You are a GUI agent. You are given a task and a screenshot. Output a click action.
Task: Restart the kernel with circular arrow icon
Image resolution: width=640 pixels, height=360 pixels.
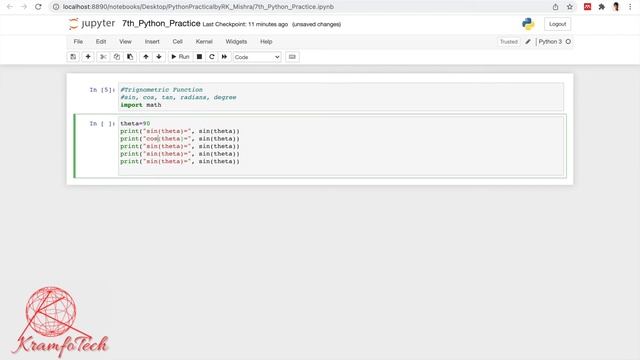(x=212, y=57)
